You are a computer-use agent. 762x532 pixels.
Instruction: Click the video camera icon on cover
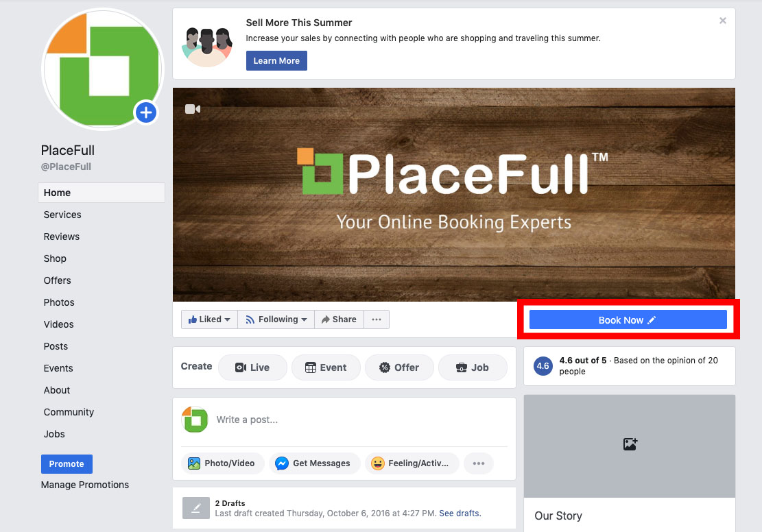(193, 109)
